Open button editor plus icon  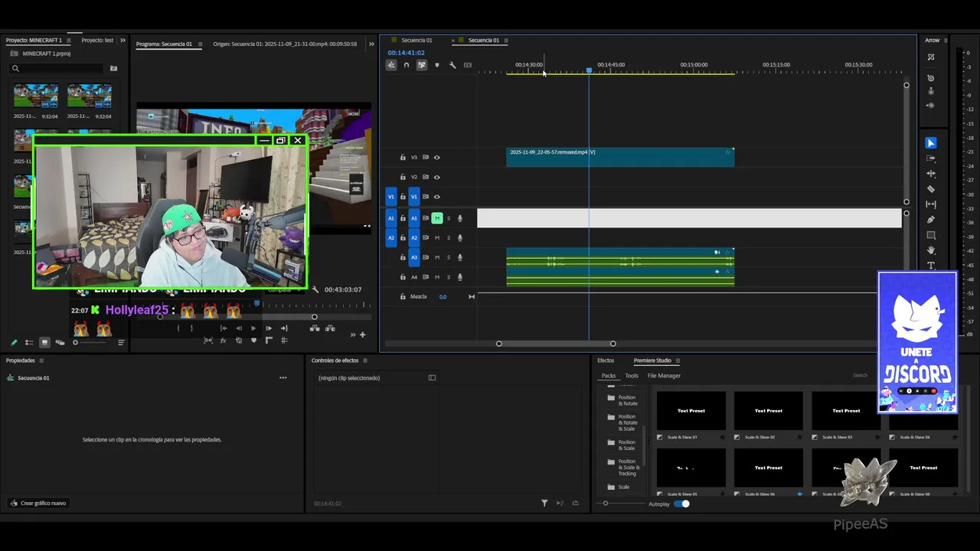(363, 334)
